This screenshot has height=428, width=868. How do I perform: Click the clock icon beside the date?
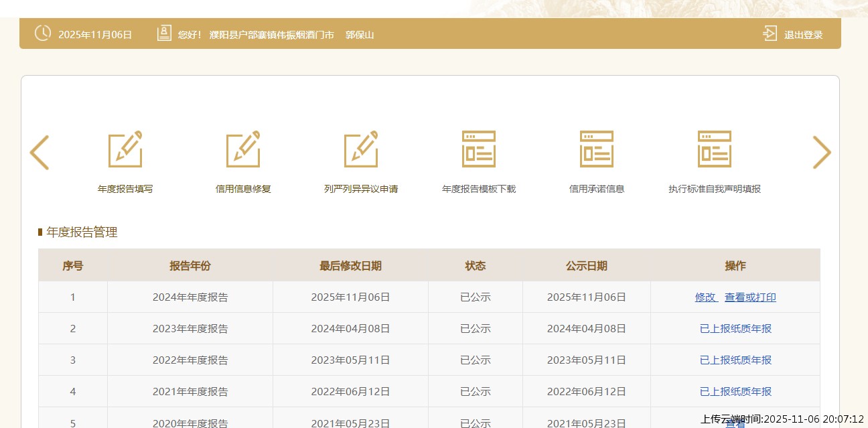tap(42, 33)
